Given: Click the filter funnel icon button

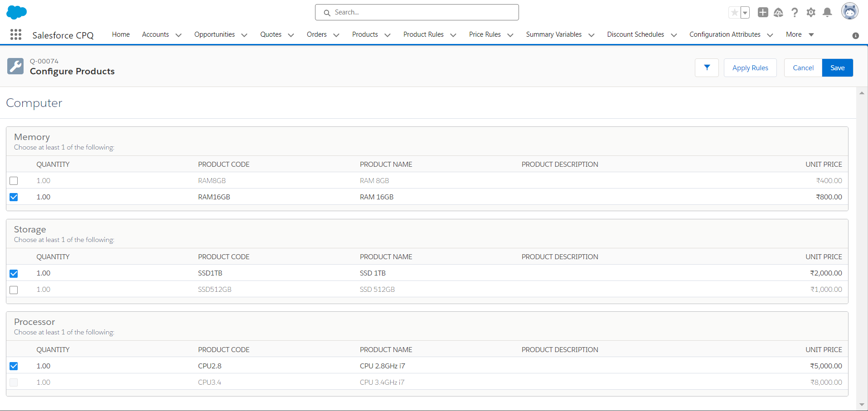Looking at the screenshot, I should (707, 68).
